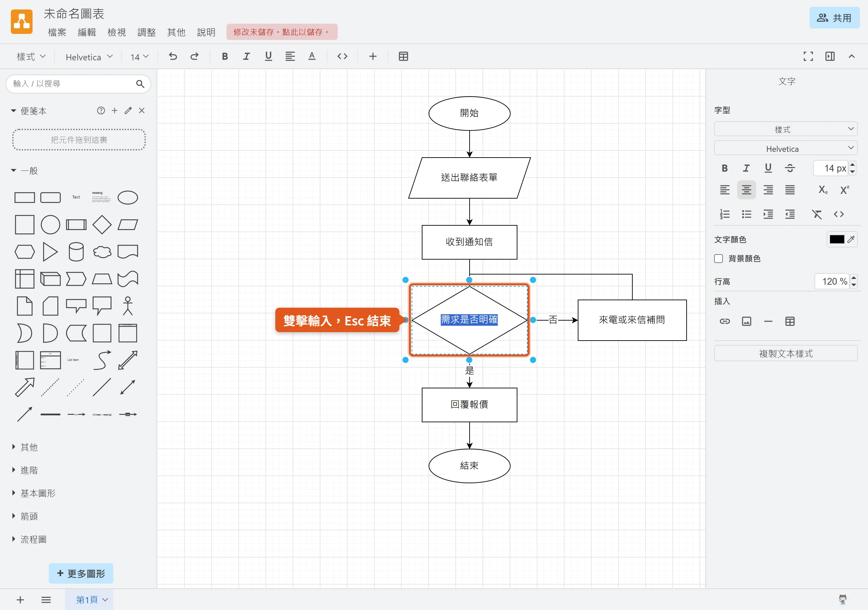868x610 pixels.
Task: Open the 檔案 menu
Action: [x=57, y=33]
